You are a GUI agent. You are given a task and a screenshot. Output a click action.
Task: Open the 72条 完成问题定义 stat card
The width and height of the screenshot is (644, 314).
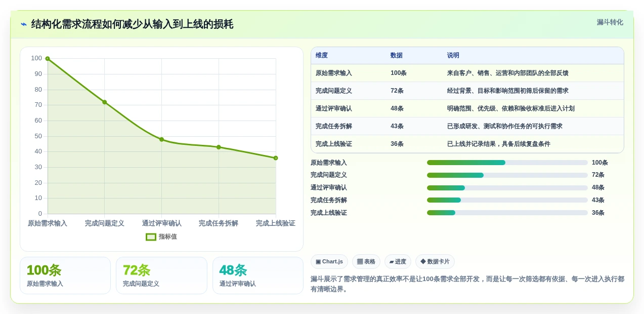[161, 276]
